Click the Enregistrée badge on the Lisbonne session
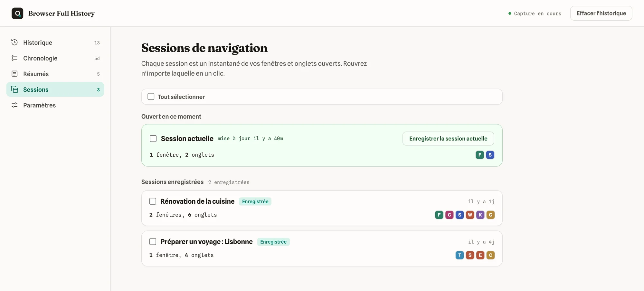Image resolution: width=644 pixels, height=291 pixels. (273, 242)
